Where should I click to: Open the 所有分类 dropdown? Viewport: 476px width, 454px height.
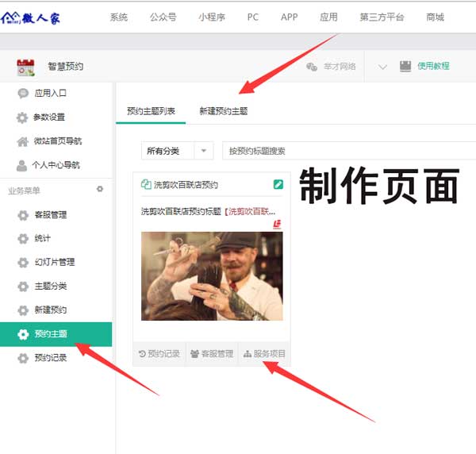pos(177,151)
